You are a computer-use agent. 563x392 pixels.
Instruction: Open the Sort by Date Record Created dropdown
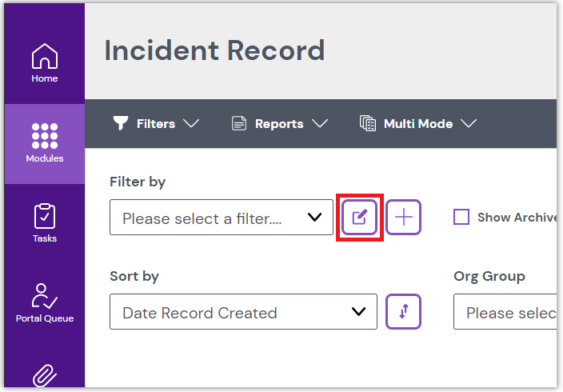(243, 312)
